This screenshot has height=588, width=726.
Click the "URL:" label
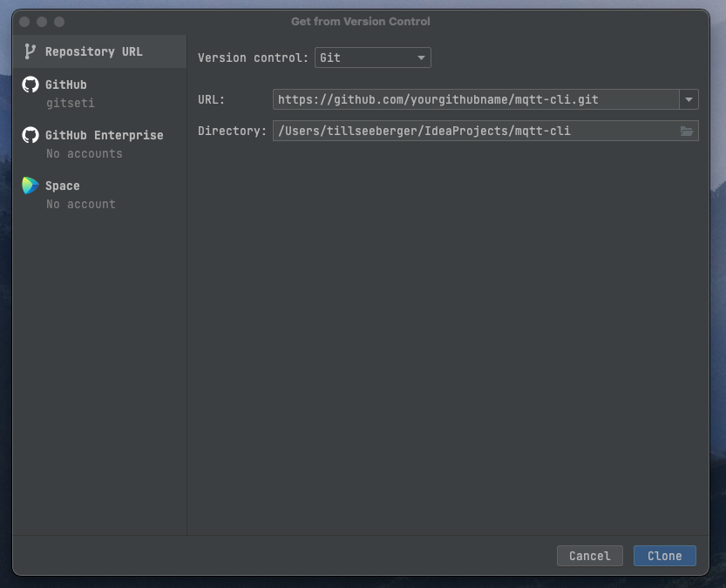(x=211, y=99)
